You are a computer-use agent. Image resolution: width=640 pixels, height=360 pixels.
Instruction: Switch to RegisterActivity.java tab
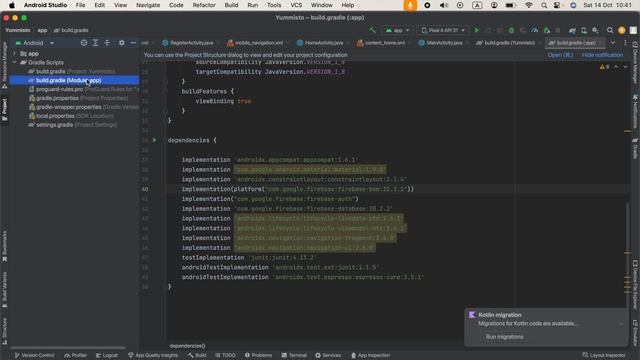[x=191, y=42]
